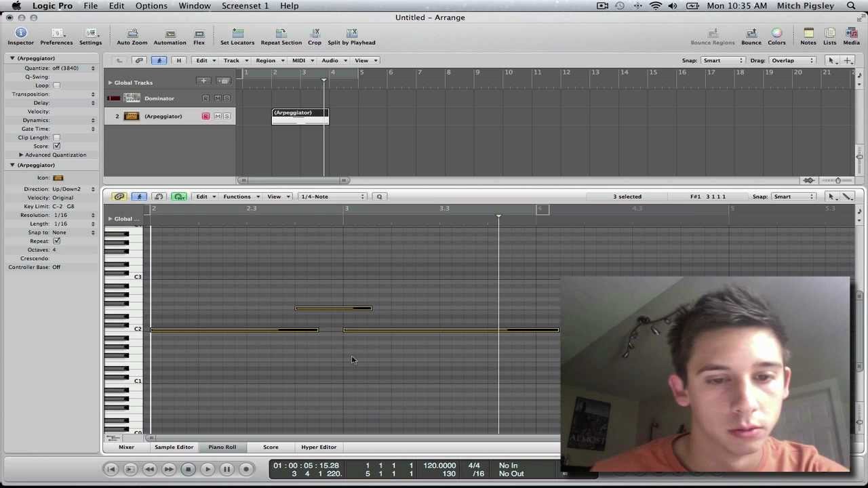Open the Inspector toolbar icon
The width and height of the screenshot is (868, 488).
[x=20, y=33]
